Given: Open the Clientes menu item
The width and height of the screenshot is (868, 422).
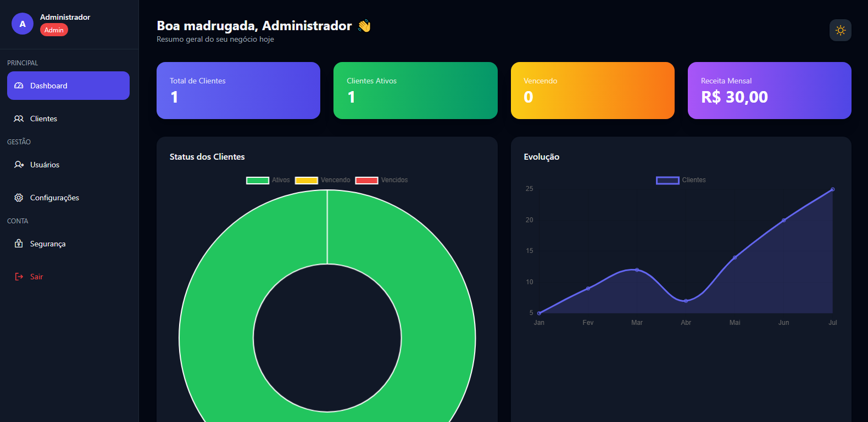Looking at the screenshot, I should click(x=43, y=119).
